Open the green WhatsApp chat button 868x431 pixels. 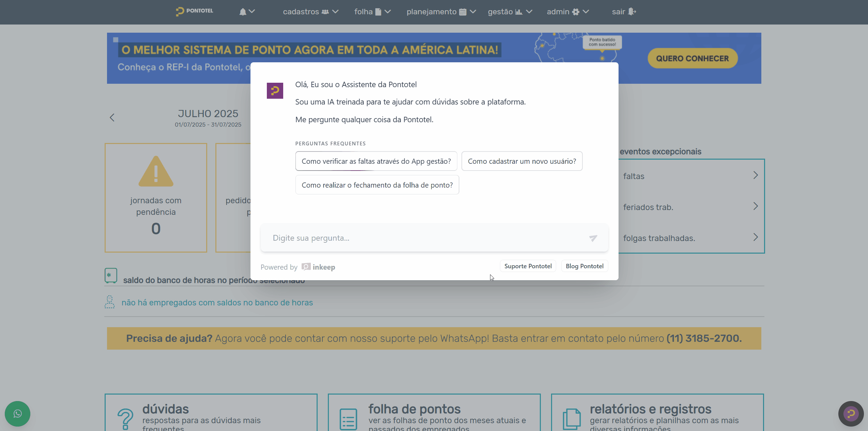(17, 414)
